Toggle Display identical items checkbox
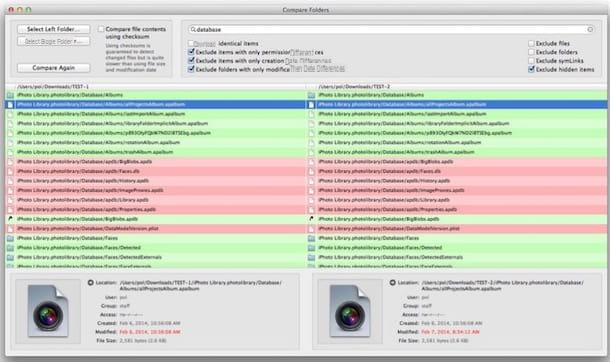This screenshot has width=610, height=362. [191, 43]
